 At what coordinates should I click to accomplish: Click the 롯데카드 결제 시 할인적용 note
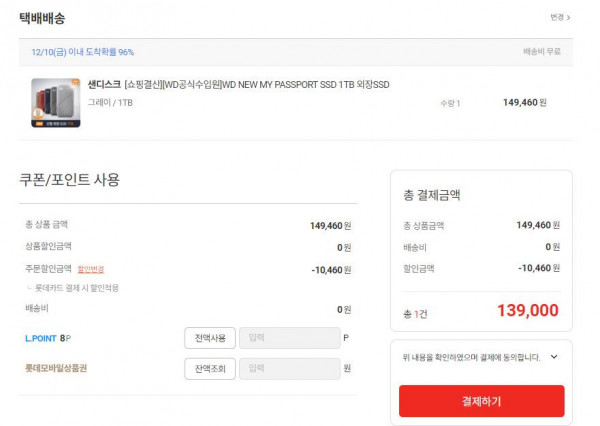[77, 288]
